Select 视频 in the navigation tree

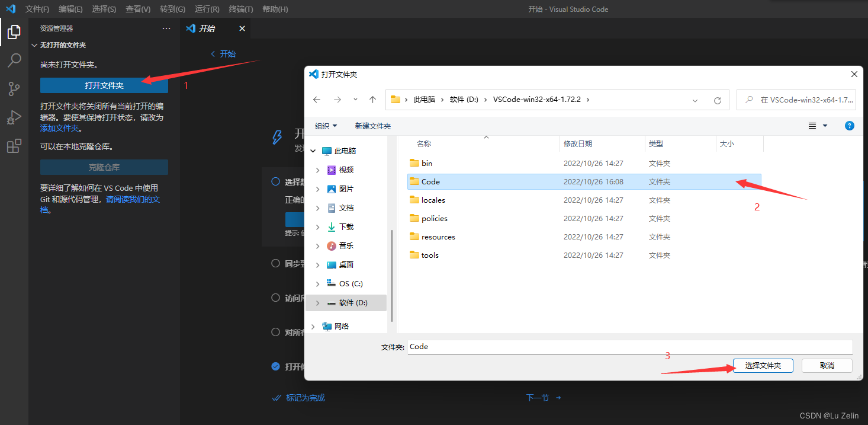(346, 170)
